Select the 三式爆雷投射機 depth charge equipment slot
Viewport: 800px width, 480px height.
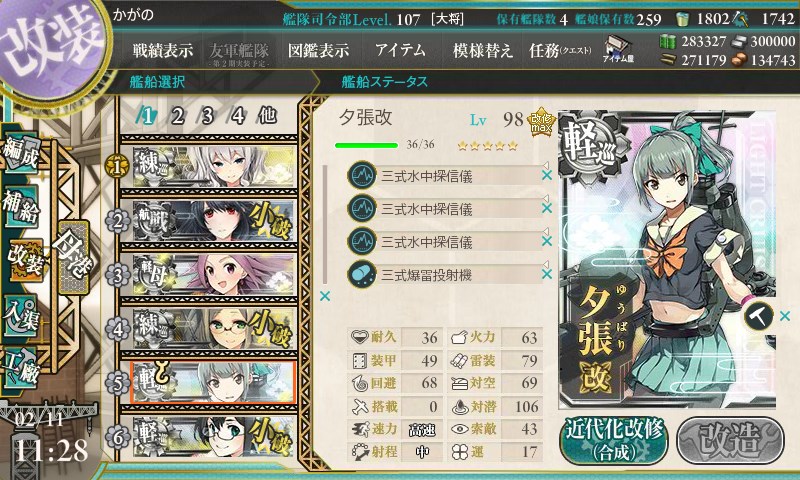(x=443, y=275)
